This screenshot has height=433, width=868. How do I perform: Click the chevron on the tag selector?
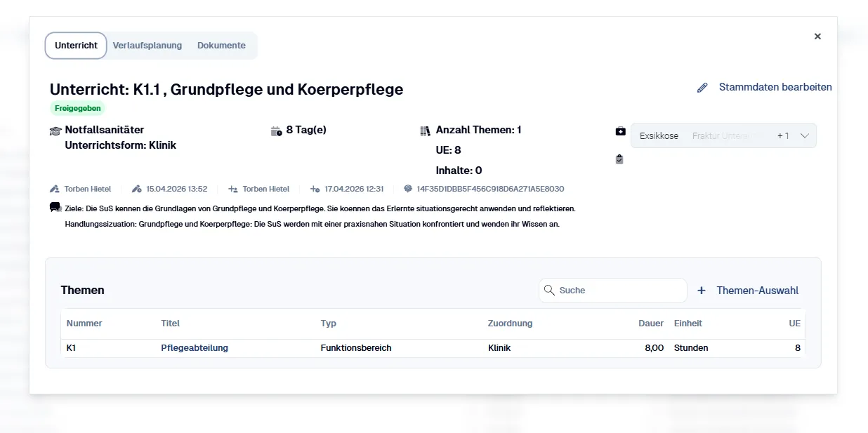805,135
